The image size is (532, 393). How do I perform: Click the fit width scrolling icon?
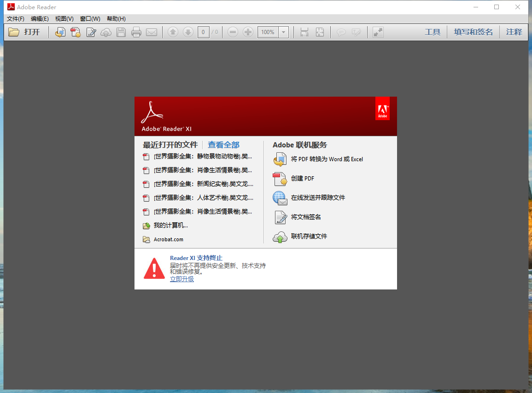click(x=304, y=32)
